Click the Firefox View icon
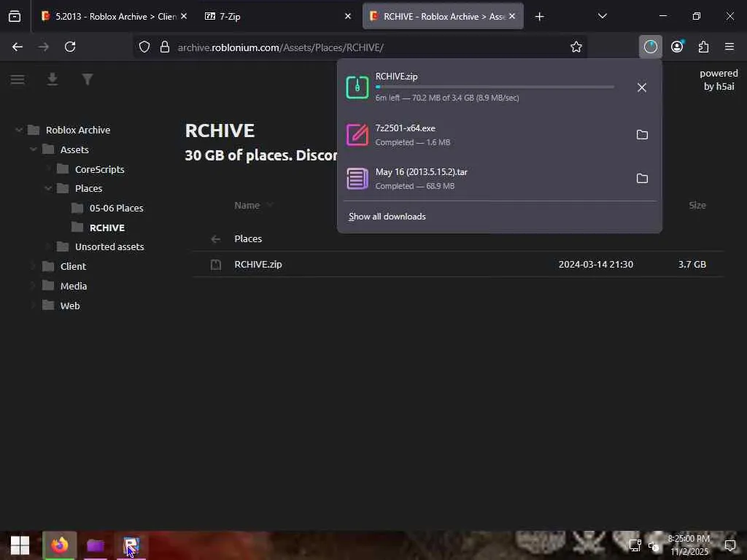747x560 pixels. pos(15,16)
